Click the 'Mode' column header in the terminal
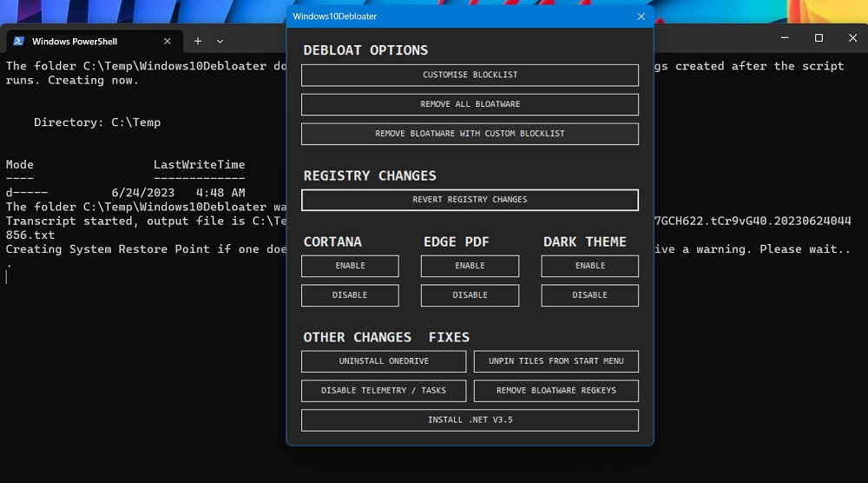 (x=19, y=164)
